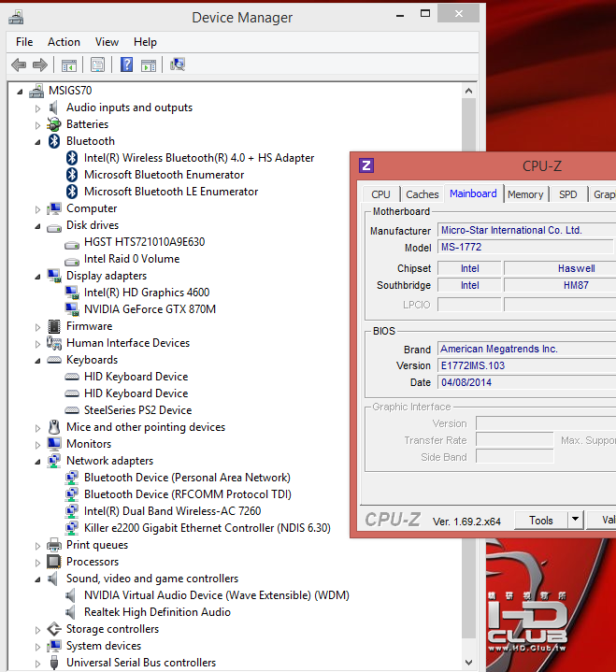Collapse the Display adapters node
The image size is (616, 672).
(37, 277)
